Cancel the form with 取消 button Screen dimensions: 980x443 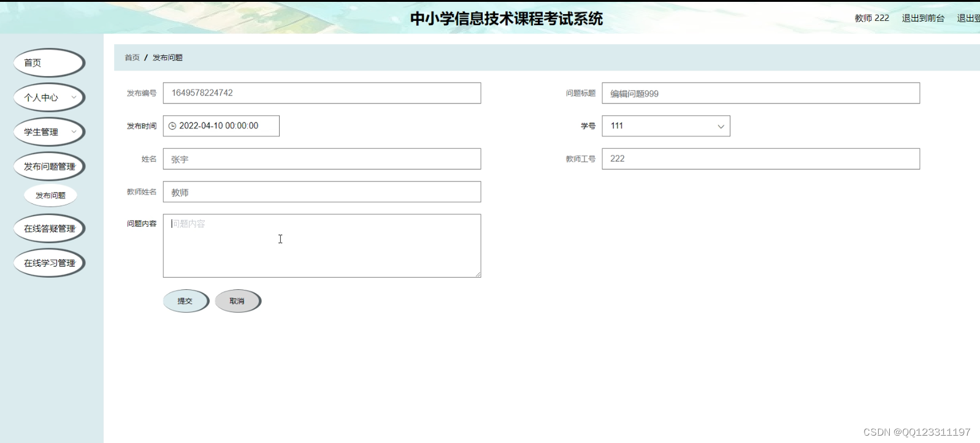[238, 301]
